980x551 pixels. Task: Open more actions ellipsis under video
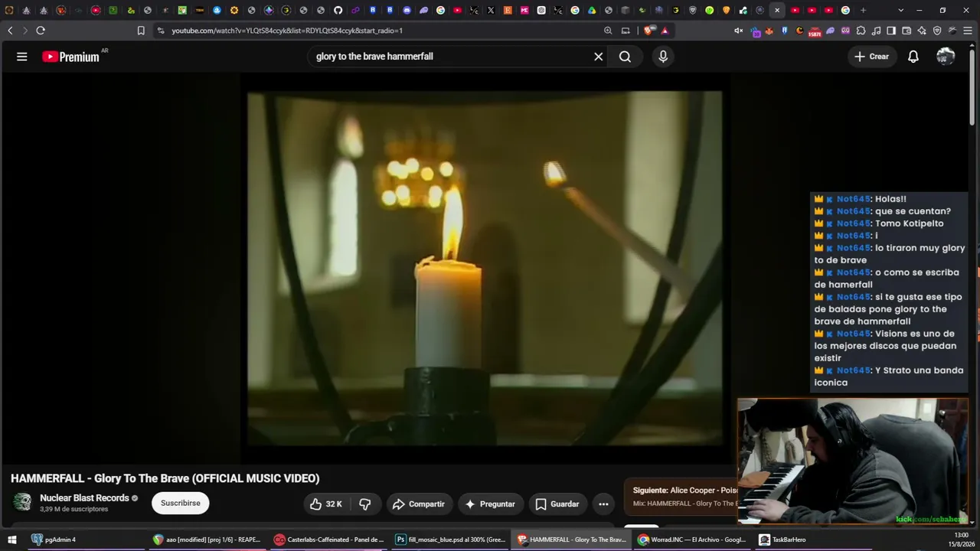click(x=603, y=504)
